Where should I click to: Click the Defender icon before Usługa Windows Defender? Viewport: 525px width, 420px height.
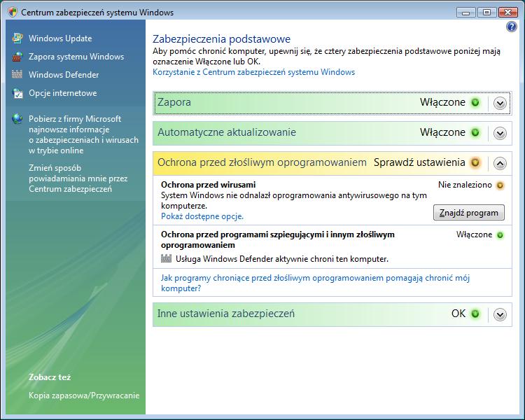(x=166, y=258)
